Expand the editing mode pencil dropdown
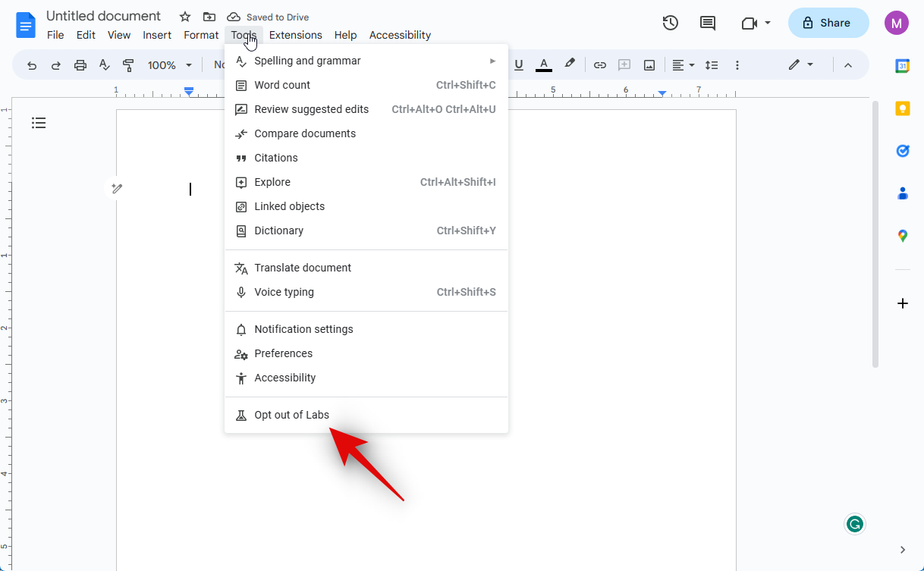The image size is (924, 571). point(800,65)
